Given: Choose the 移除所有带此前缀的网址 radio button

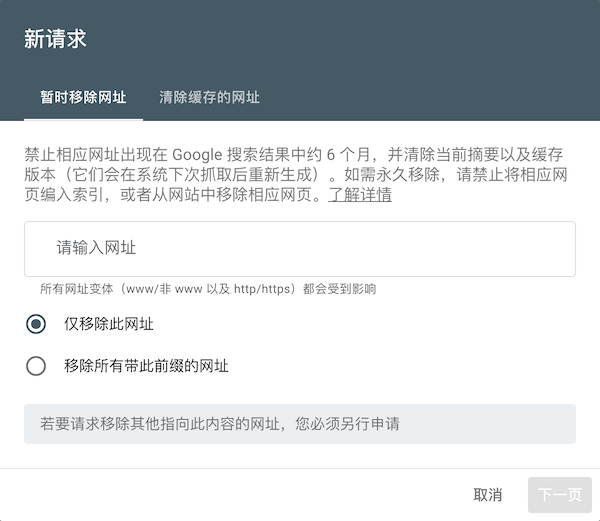Looking at the screenshot, I should pos(37,366).
